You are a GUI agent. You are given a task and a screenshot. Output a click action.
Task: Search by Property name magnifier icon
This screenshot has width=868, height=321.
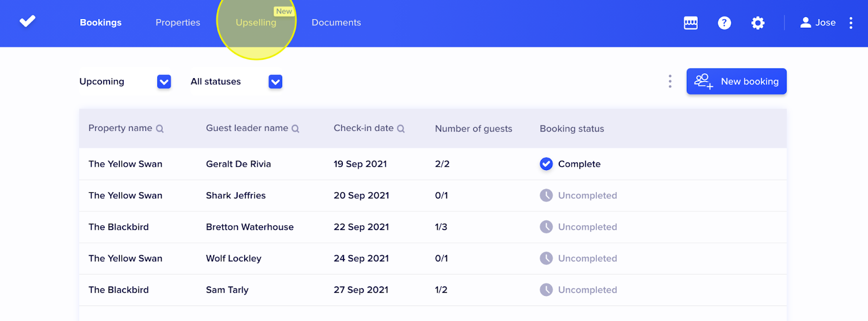tap(160, 129)
